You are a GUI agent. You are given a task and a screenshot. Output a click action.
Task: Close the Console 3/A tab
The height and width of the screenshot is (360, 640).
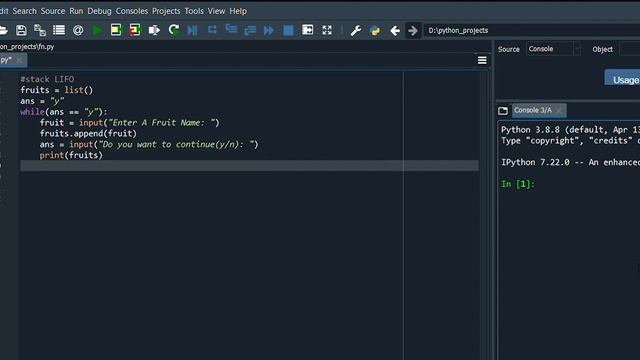click(x=559, y=111)
